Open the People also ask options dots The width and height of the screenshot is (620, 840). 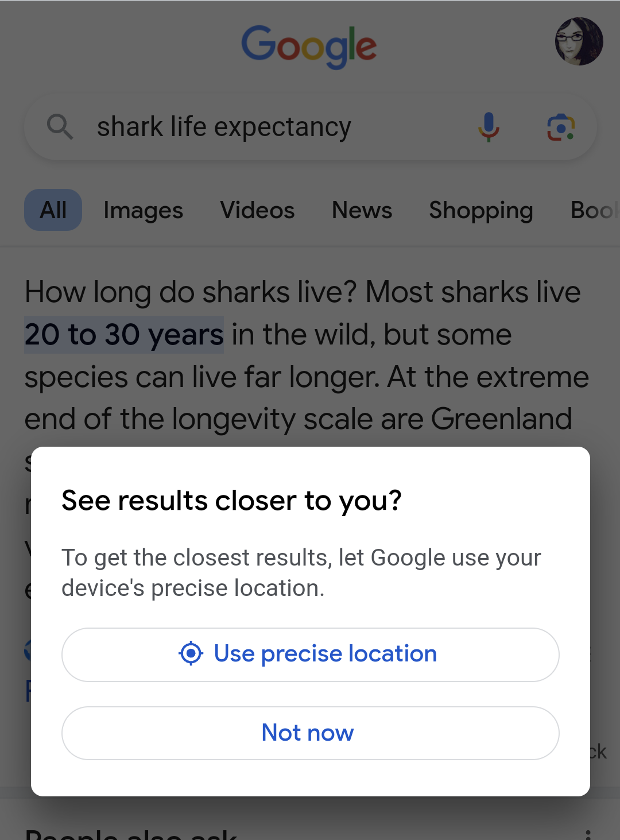point(588,834)
